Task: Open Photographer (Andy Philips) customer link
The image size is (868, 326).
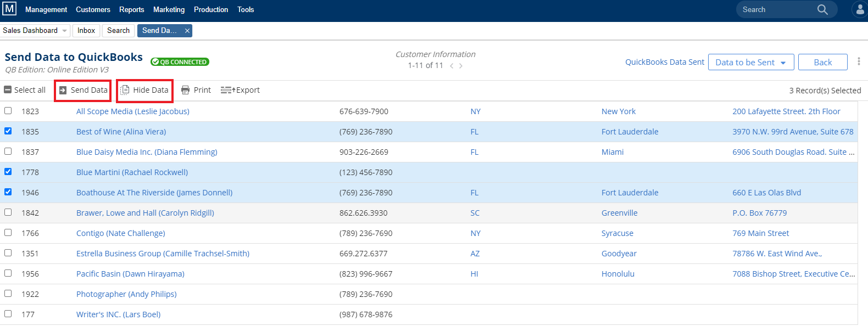Action: [127, 294]
